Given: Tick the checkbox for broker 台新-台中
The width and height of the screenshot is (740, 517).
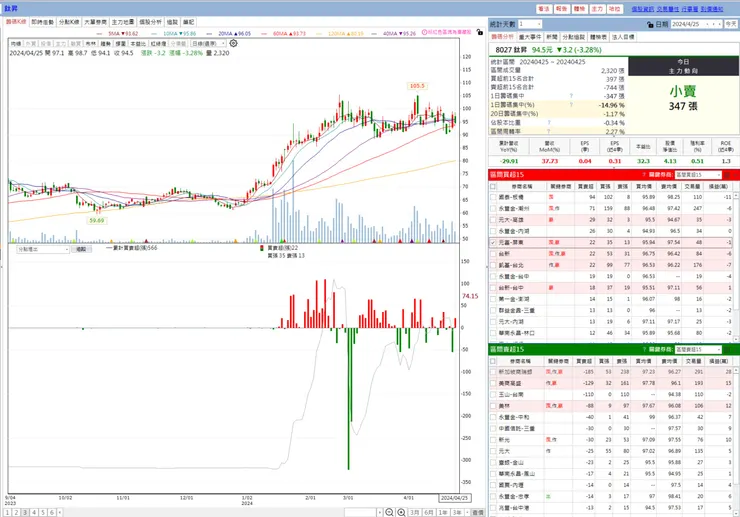Looking at the screenshot, I should tap(493, 288).
